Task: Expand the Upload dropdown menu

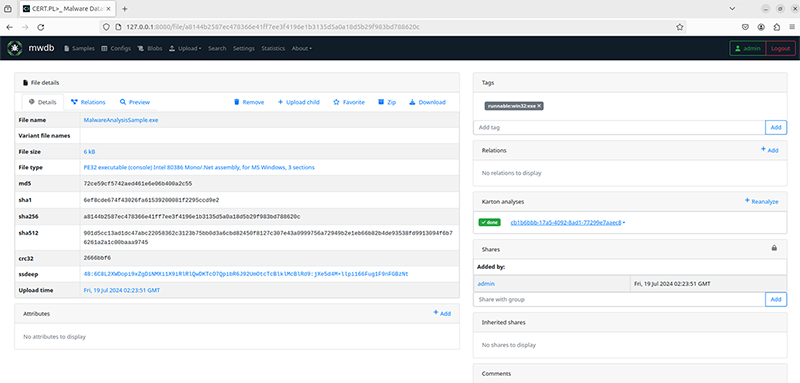Action: 185,48
